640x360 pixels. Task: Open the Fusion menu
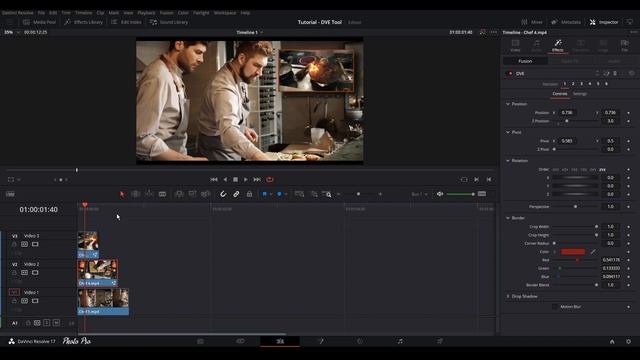[x=167, y=13]
